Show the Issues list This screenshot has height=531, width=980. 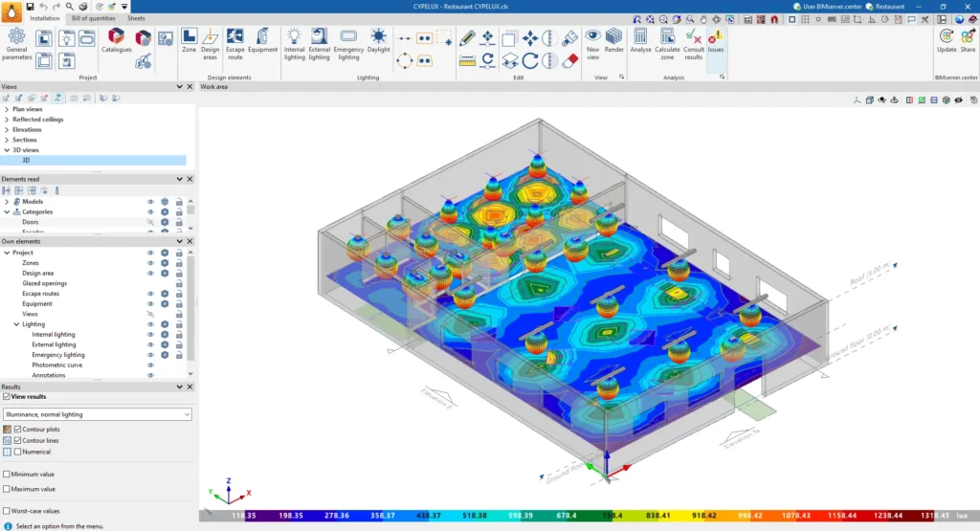click(x=716, y=40)
